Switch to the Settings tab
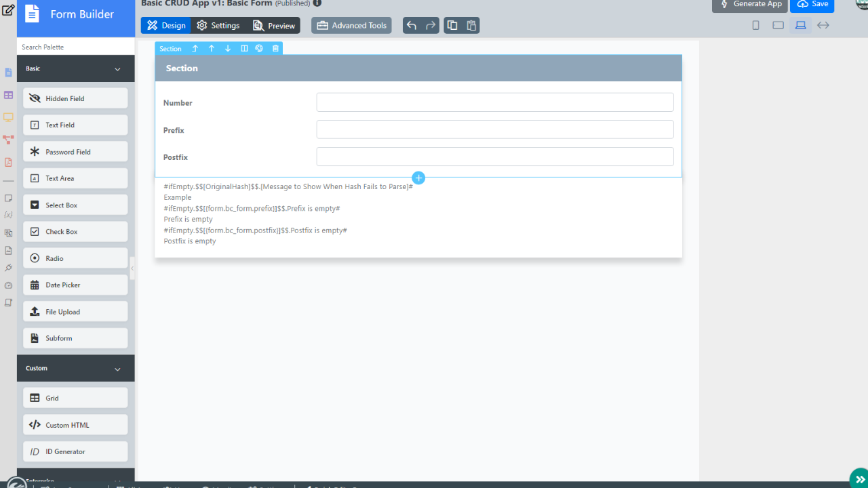The height and width of the screenshot is (488, 868). (x=218, y=26)
